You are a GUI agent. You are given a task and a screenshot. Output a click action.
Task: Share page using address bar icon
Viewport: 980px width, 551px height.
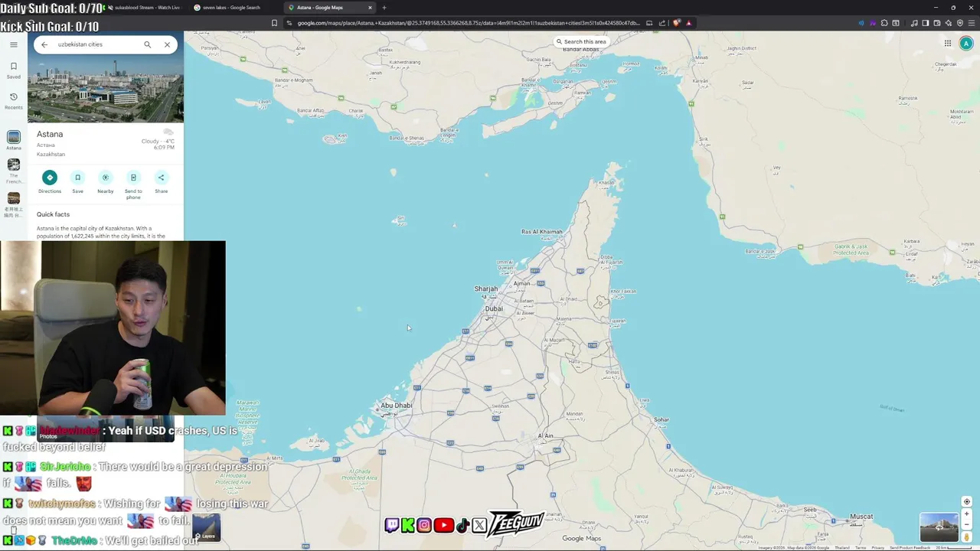click(x=662, y=23)
